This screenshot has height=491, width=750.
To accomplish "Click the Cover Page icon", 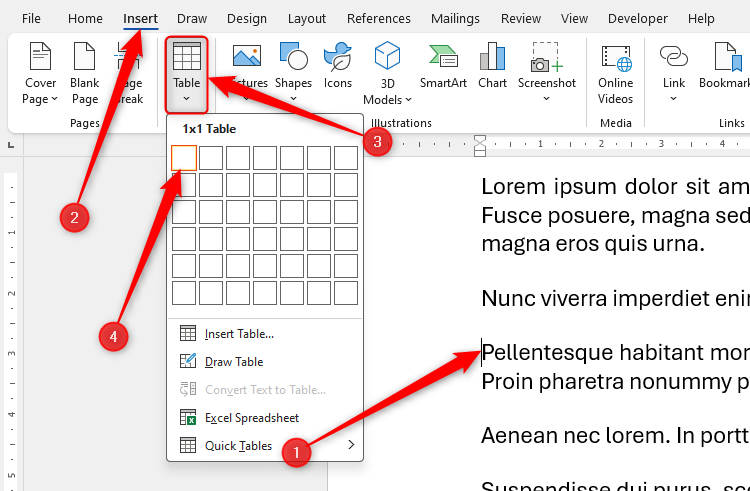I will point(40,58).
